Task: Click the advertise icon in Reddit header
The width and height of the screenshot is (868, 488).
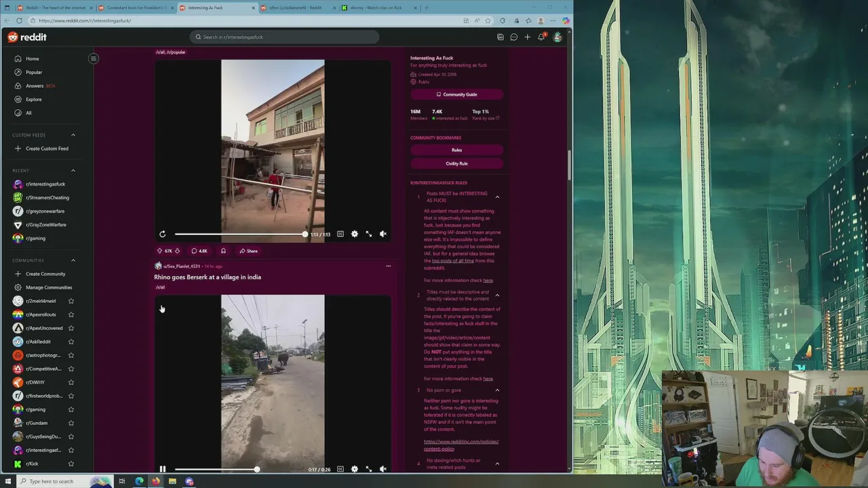Action: click(x=500, y=37)
